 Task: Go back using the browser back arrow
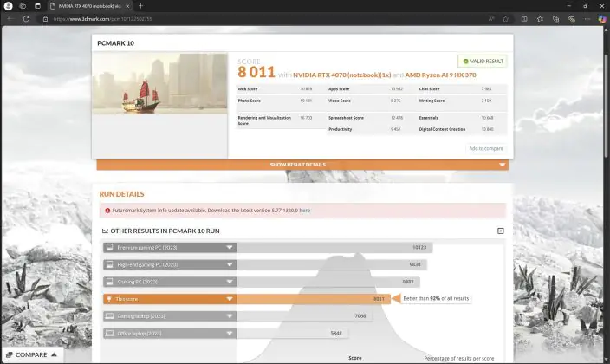pos(10,19)
